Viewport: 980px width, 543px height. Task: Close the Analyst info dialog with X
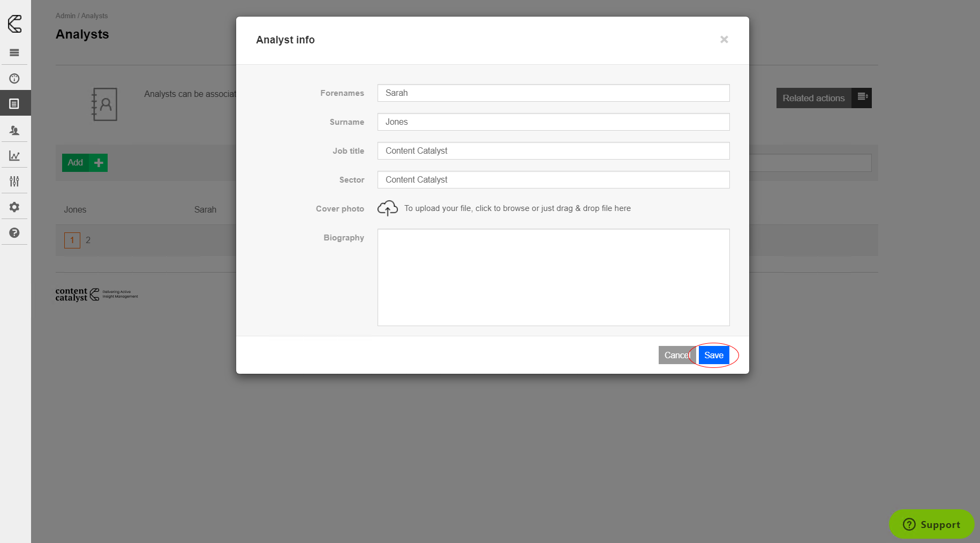point(724,40)
